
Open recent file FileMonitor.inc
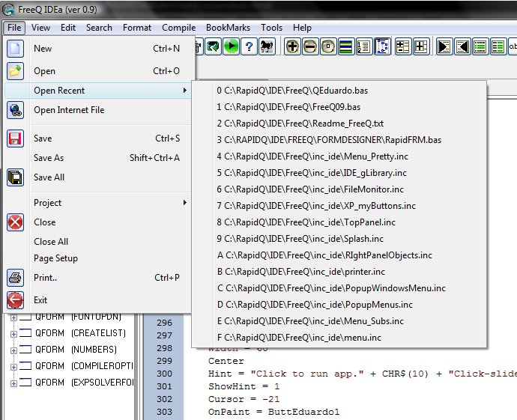click(x=339, y=189)
